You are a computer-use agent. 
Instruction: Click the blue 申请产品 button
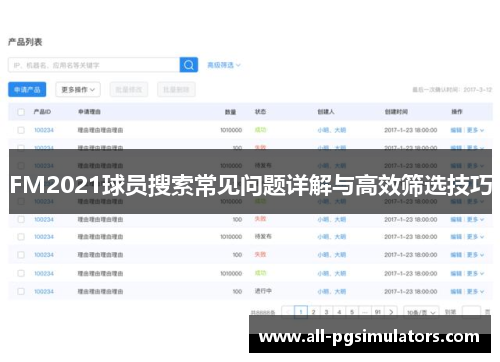point(27,90)
